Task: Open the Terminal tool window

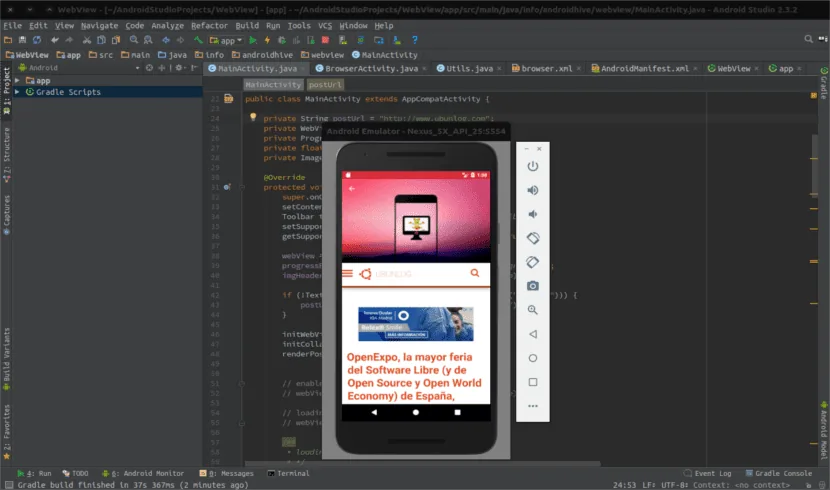Action: (x=288, y=474)
